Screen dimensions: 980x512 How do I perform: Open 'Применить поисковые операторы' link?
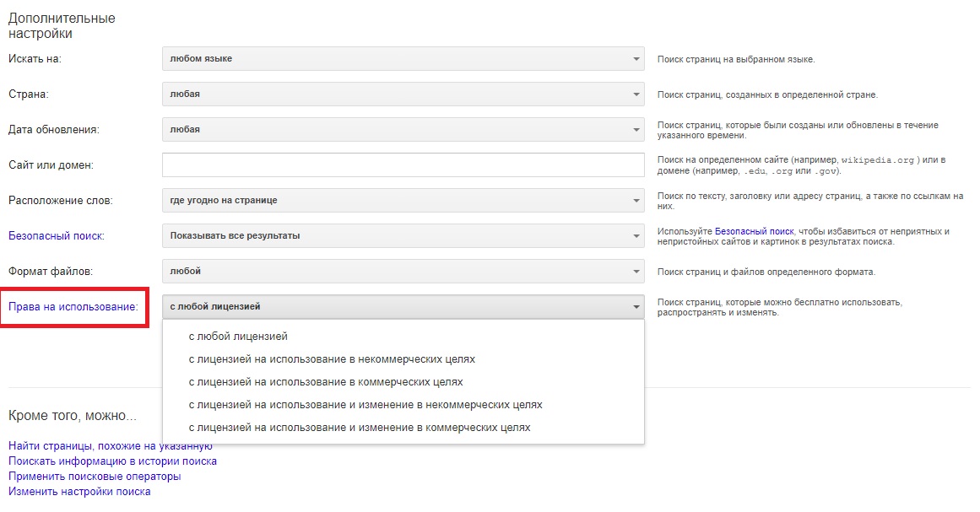tap(95, 477)
